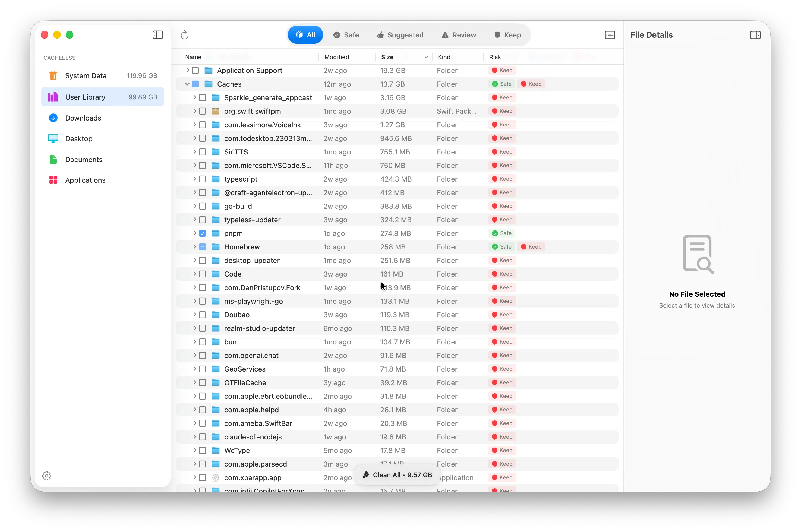This screenshot has height=532, width=801.
Task: Expand the Application Support folder
Action: click(x=187, y=71)
